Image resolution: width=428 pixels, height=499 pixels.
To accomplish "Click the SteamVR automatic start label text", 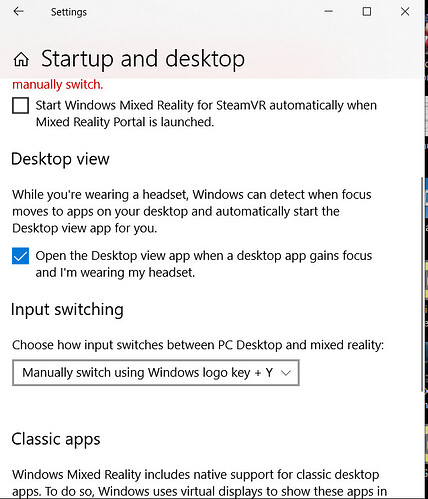I will tap(206, 114).
